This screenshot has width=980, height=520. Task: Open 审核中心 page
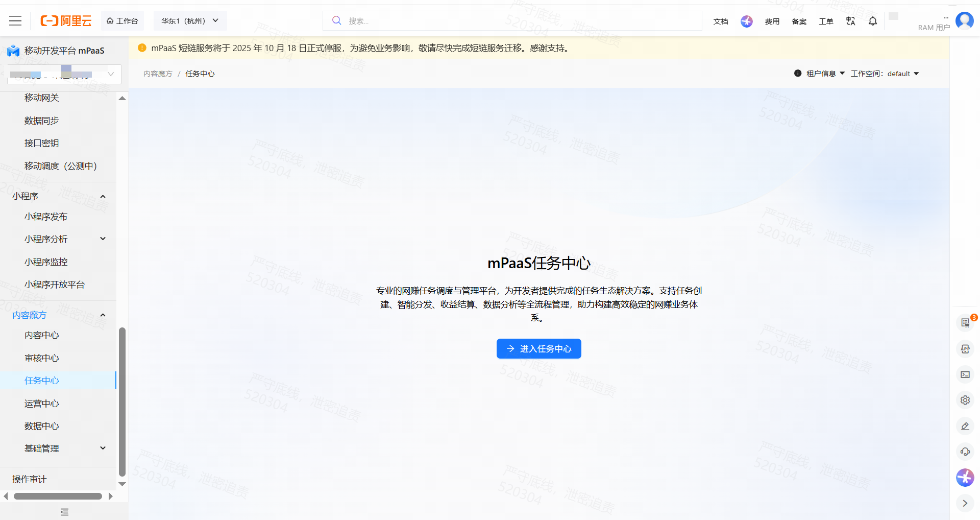pos(42,358)
